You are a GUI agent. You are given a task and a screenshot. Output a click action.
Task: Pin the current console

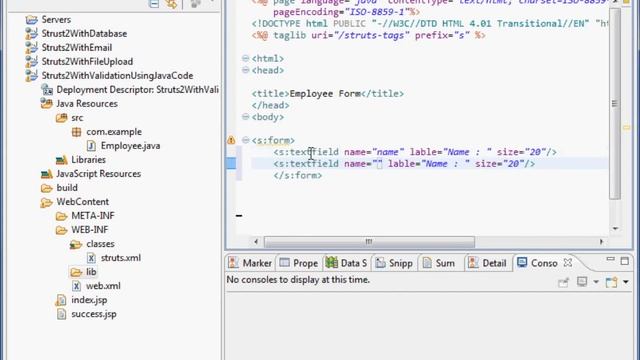tap(564, 282)
